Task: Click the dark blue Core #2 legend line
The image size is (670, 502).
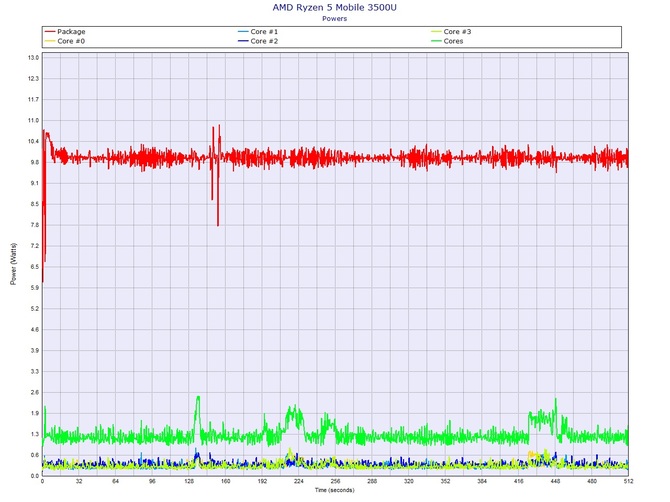Action: click(243, 41)
